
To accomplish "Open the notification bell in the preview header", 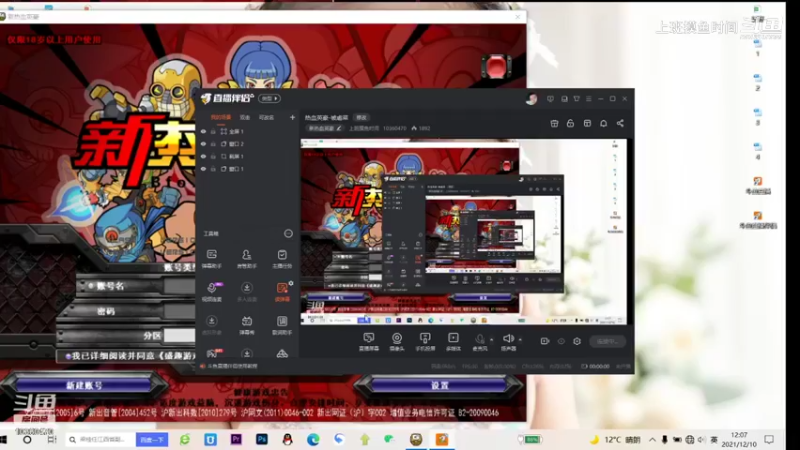I will coord(604,123).
